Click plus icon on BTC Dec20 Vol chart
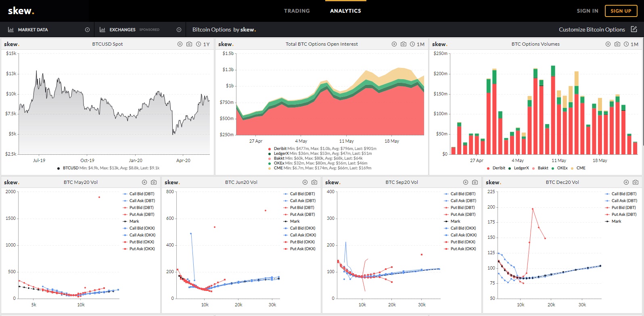This screenshot has width=644, height=316. pos(626,182)
